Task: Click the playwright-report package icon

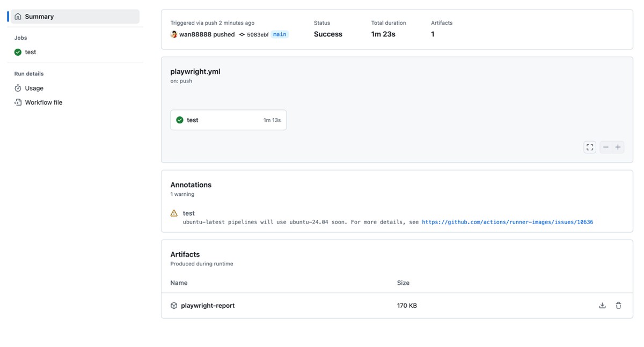Action: (x=174, y=306)
